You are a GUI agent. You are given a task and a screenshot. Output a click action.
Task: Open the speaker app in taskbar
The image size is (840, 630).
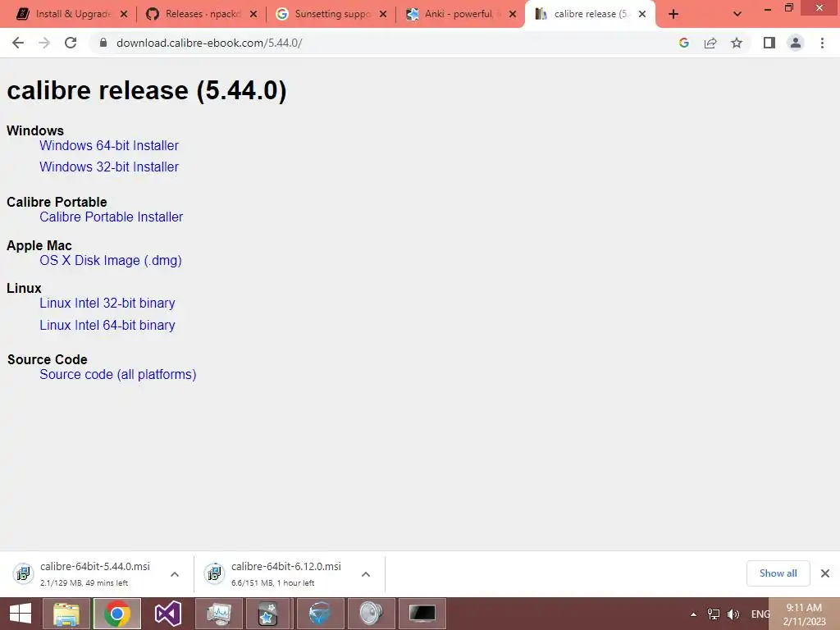pyautogui.click(x=371, y=614)
